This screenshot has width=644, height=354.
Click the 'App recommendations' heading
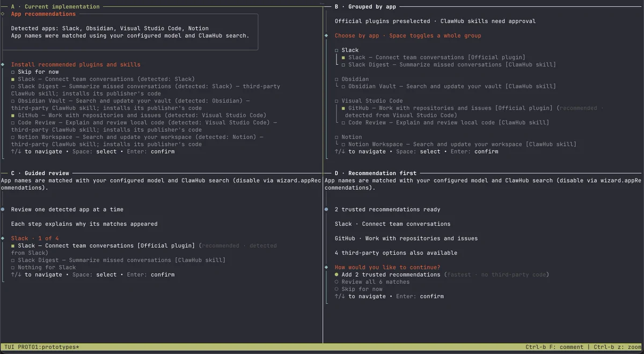point(43,14)
